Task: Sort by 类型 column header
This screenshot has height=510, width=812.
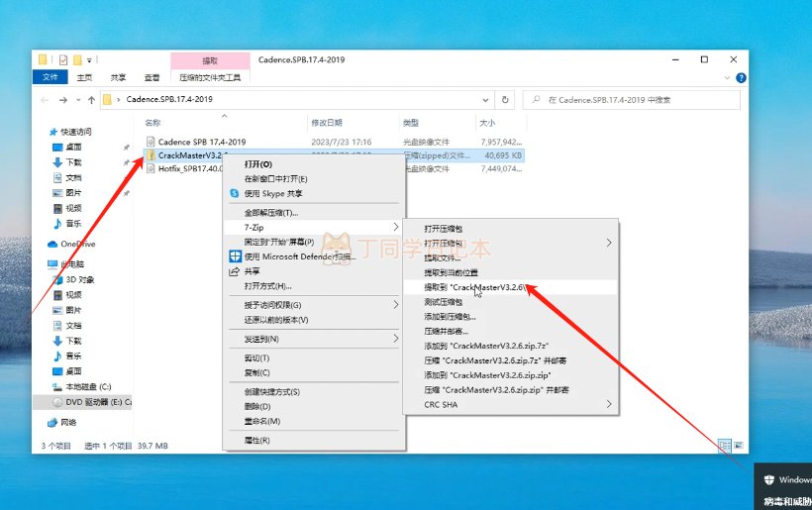Action: coord(411,123)
